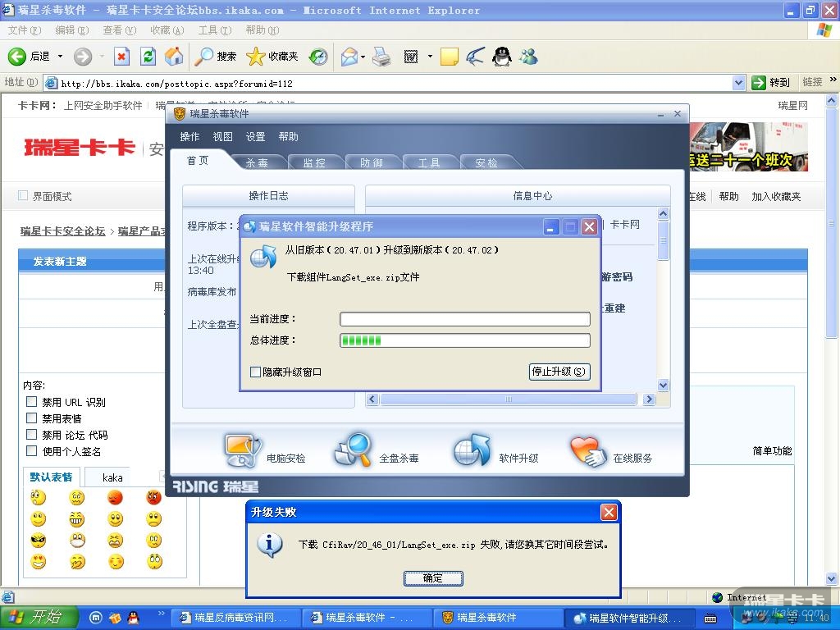Switch to the 杀毒 tab
This screenshot has width=840, height=630.
pos(257,162)
